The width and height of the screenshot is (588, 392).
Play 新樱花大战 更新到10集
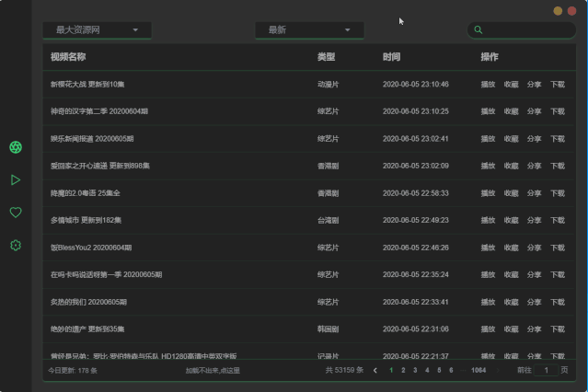click(x=488, y=85)
